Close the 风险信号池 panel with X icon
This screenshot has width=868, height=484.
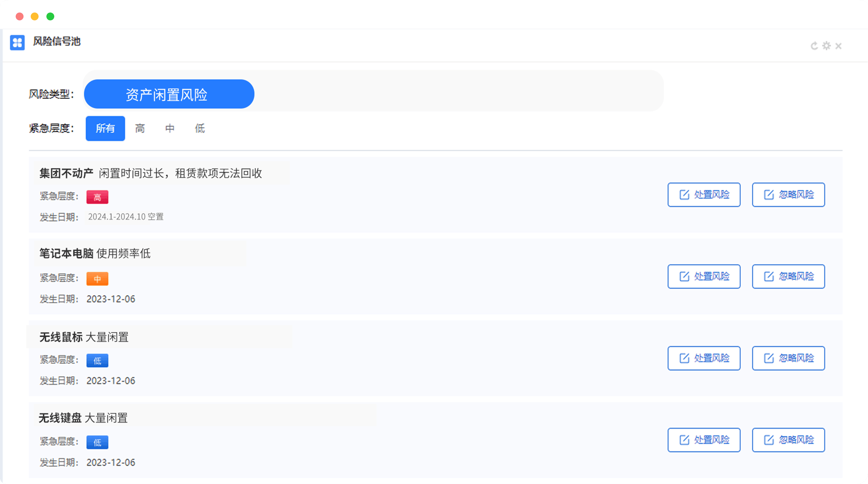click(839, 46)
